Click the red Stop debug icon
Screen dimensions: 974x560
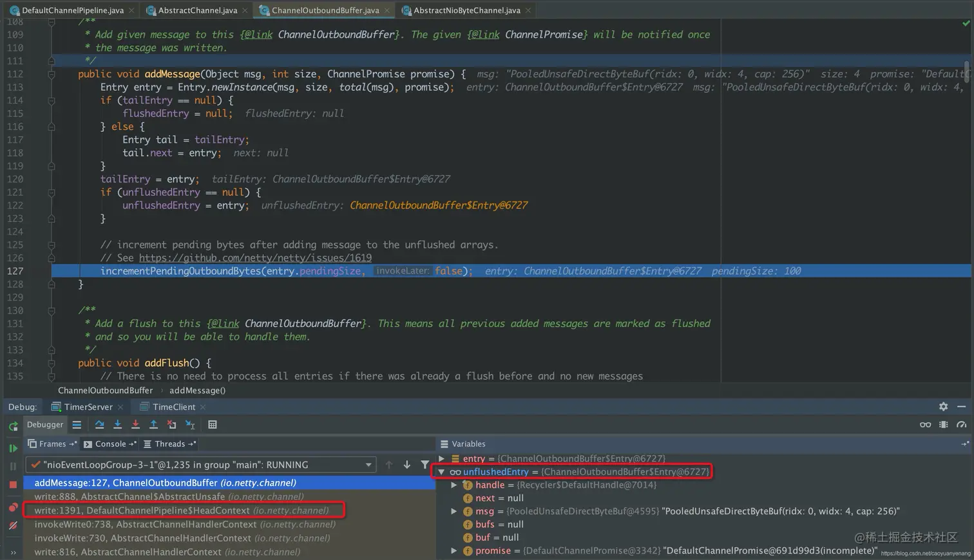click(13, 484)
